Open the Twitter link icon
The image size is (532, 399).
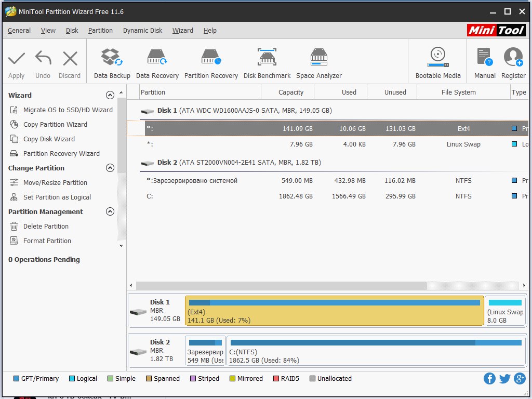click(x=504, y=378)
